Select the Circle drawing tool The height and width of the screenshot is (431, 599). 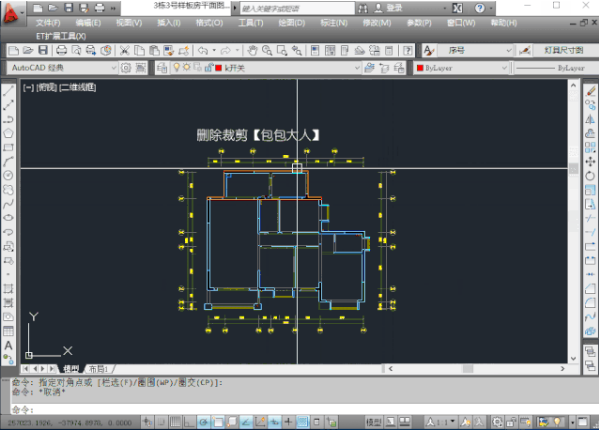tap(8, 175)
